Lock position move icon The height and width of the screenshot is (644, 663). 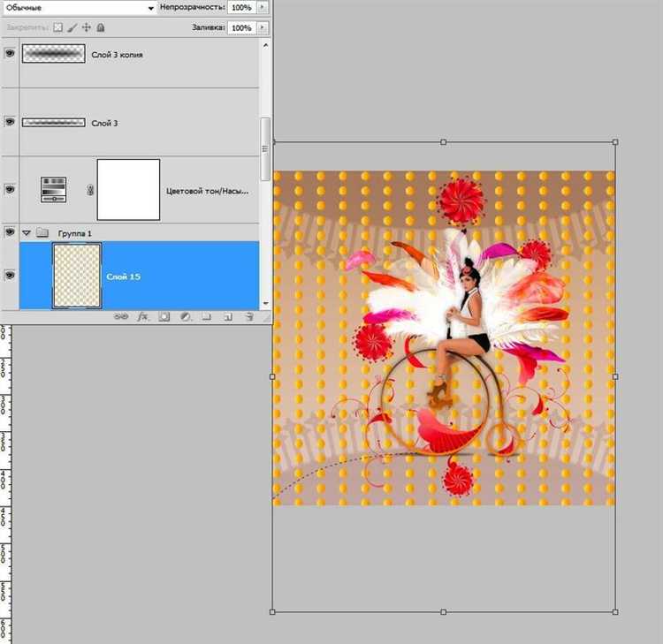point(87,27)
